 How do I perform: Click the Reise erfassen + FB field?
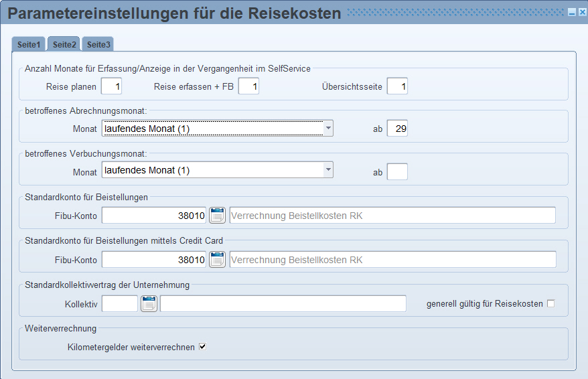[248, 86]
